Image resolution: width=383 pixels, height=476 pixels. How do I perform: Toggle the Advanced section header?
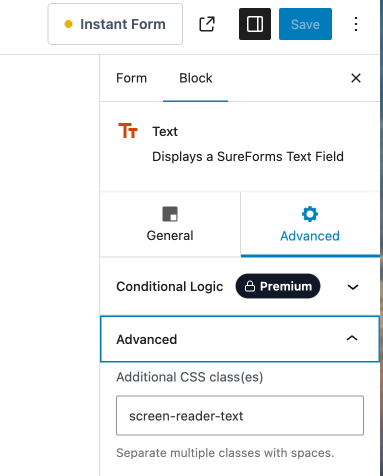click(240, 339)
